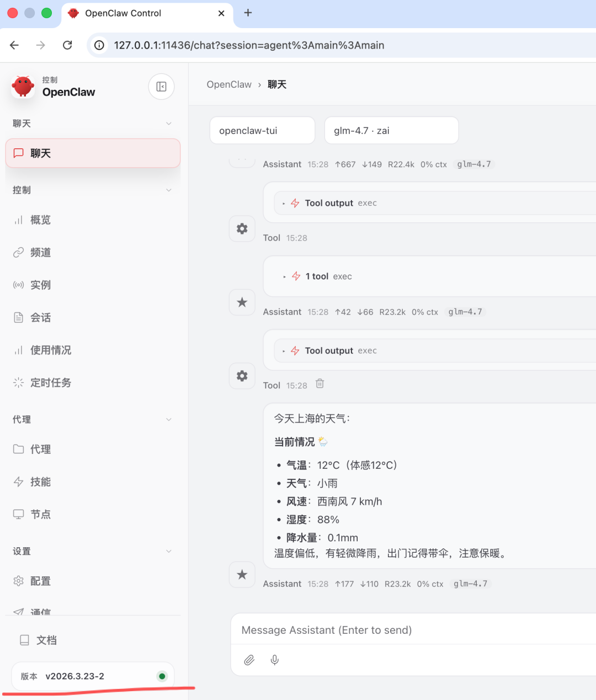
Task: Open the 会话 sessions page
Action: coord(93,318)
